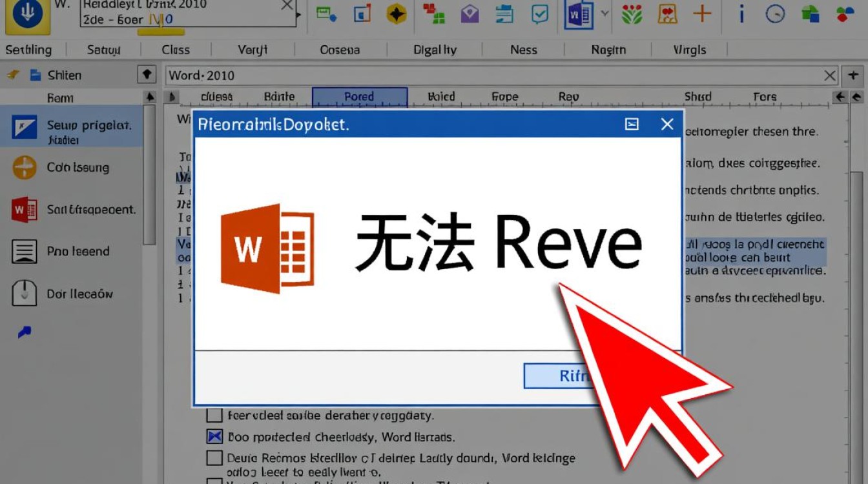Open the red Word icon sidebar item
This screenshot has height=484, width=868.
click(24, 210)
